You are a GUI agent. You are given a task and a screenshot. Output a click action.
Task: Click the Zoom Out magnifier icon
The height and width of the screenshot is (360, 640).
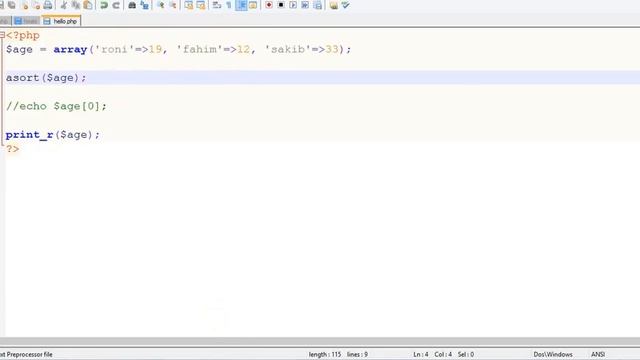[172, 5]
